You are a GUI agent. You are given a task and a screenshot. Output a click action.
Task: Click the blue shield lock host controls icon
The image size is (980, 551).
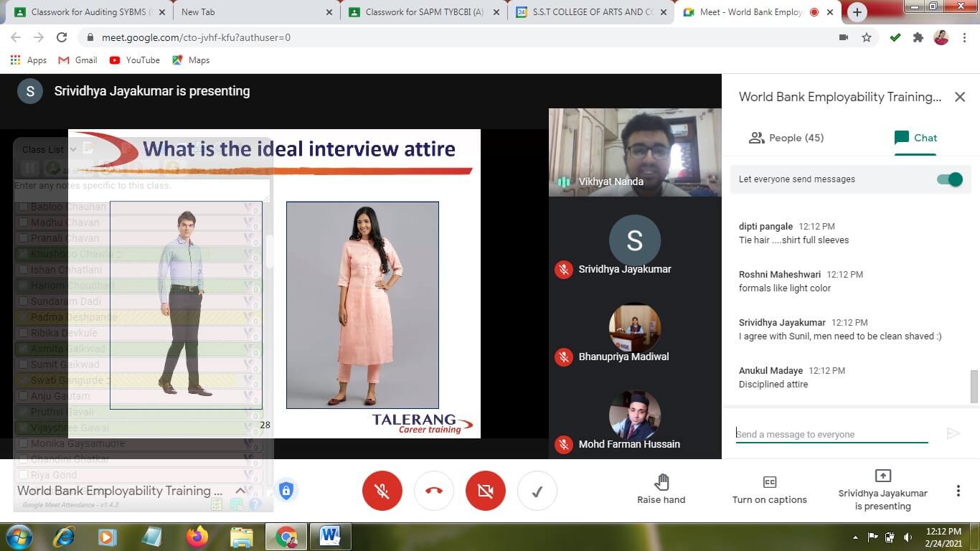pos(286,491)
